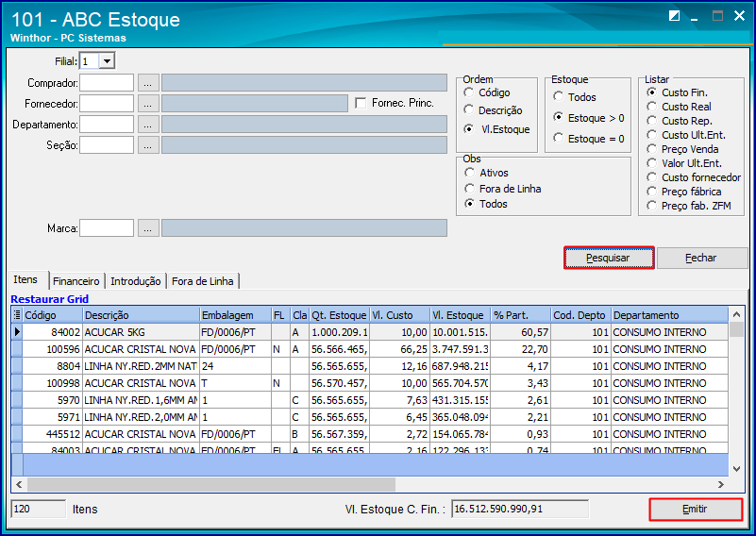Select Estoque Todos option
The height and width of the screenshot is (536, 756).
click(x=559, y=97)
